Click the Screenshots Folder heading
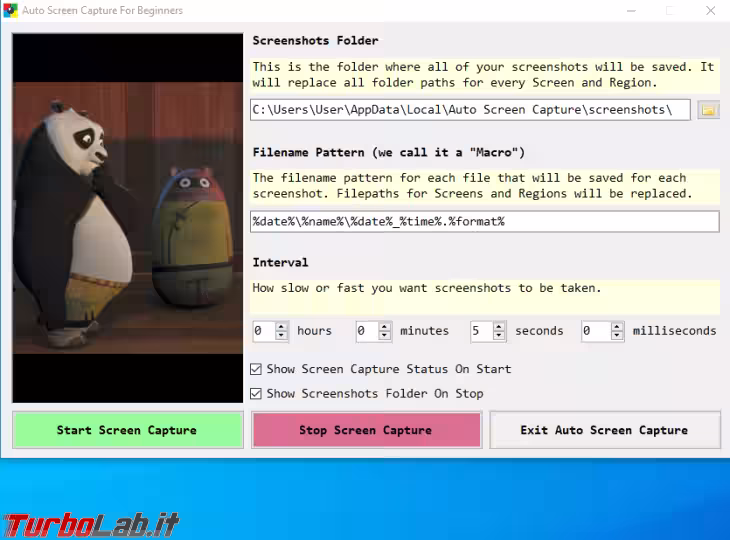 [315, 40]
